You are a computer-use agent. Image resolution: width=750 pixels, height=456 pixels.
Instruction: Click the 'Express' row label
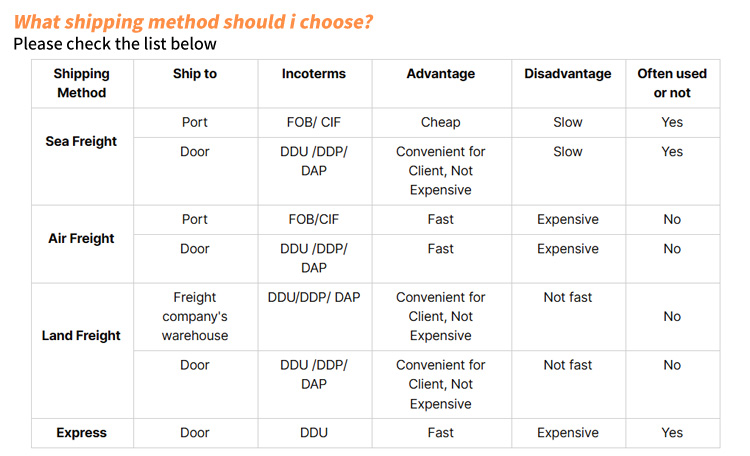tap(82, 433)
